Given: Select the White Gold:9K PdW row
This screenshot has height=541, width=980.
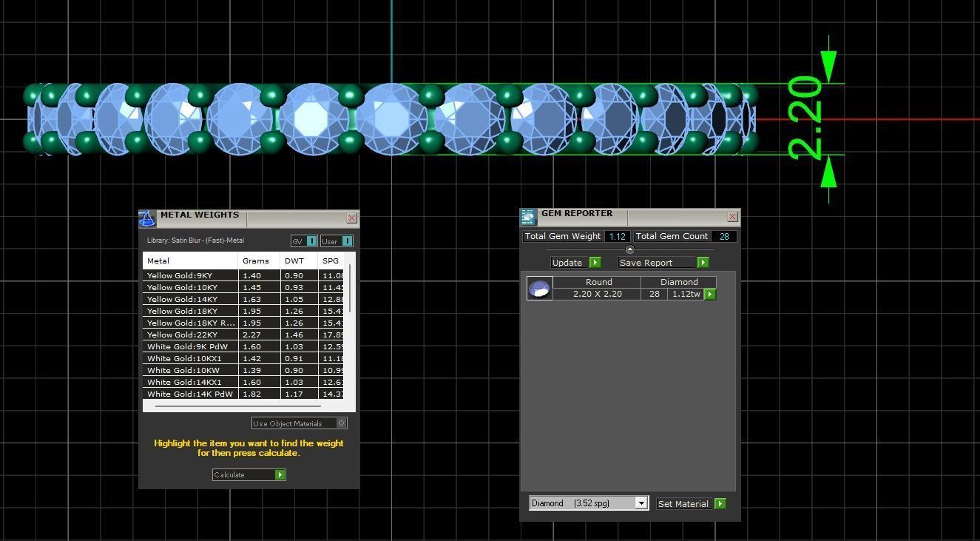Looking at the screenshot, I should pos(243,346).
